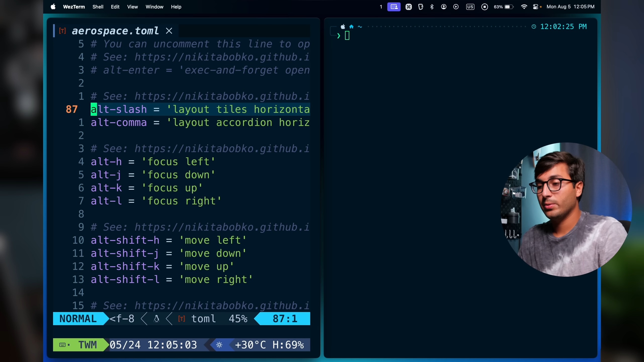Select the aerospace.toml buffer tab

[115, 31]
